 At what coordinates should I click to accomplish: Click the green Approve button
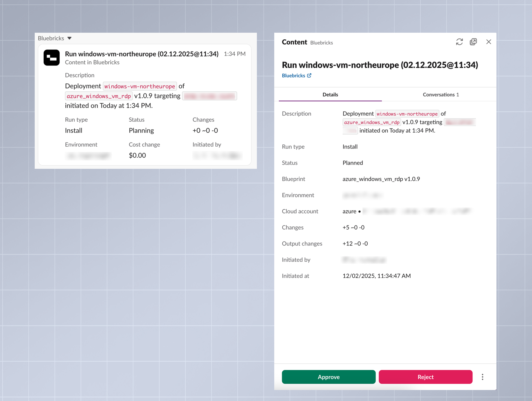(x=329, y=377)
